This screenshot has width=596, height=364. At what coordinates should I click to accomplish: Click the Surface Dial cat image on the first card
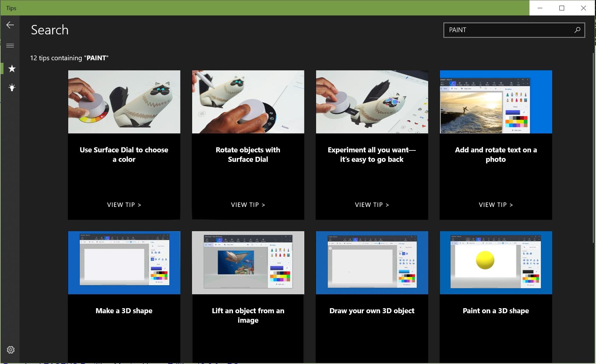click(x=123, y=102)
